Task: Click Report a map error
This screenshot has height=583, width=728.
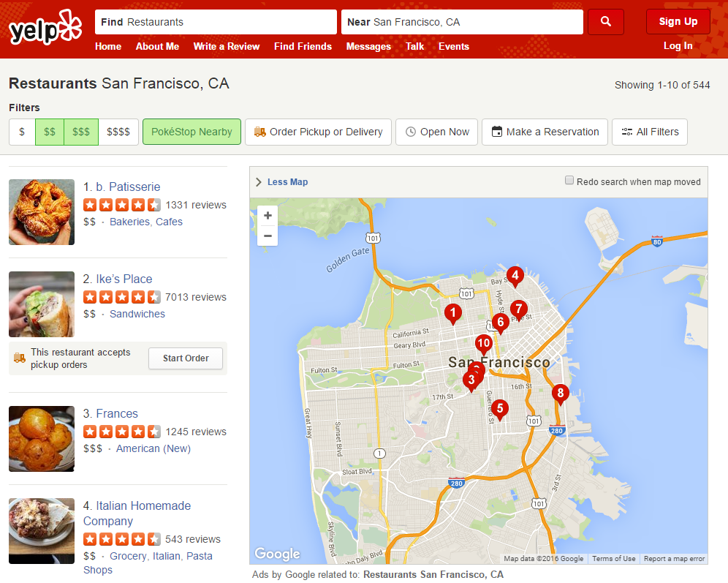Action: click(674, 558)
